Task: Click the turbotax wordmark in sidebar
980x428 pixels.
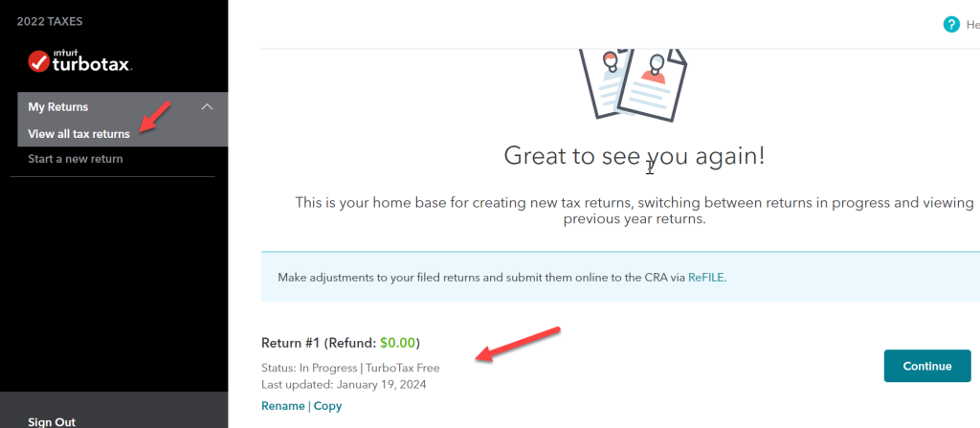Action: pyautogui.click(x=92, y=62)
